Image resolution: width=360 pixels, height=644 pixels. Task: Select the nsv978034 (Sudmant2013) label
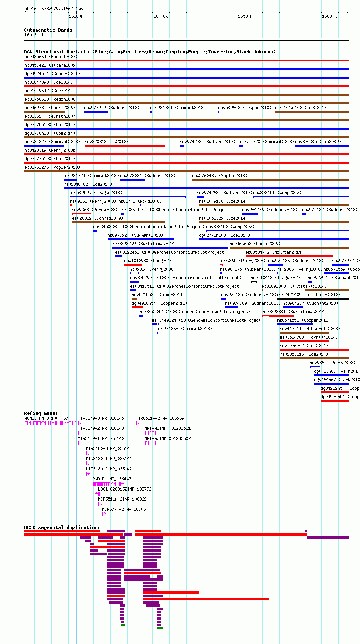pos(148,176)
